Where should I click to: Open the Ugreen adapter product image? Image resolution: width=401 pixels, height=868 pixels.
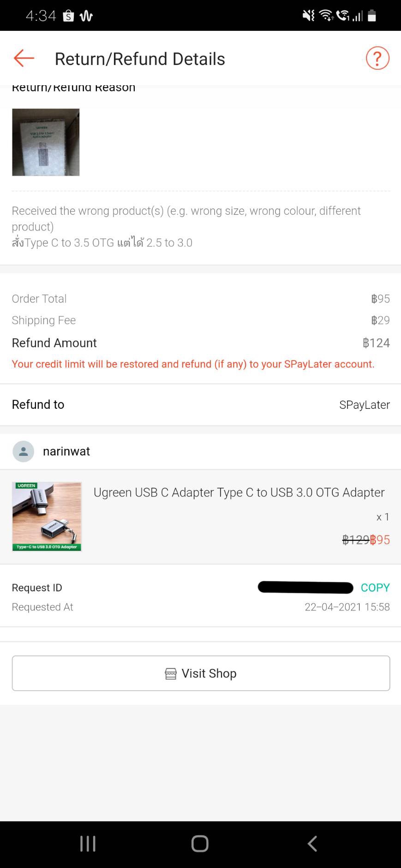[x=47, y=517]
